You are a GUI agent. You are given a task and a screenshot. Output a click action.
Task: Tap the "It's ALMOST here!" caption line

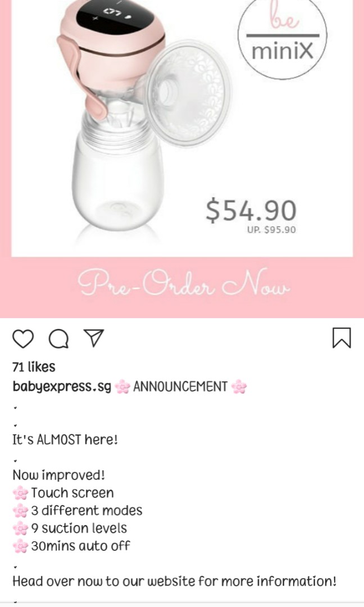click(x=65, y=440)
